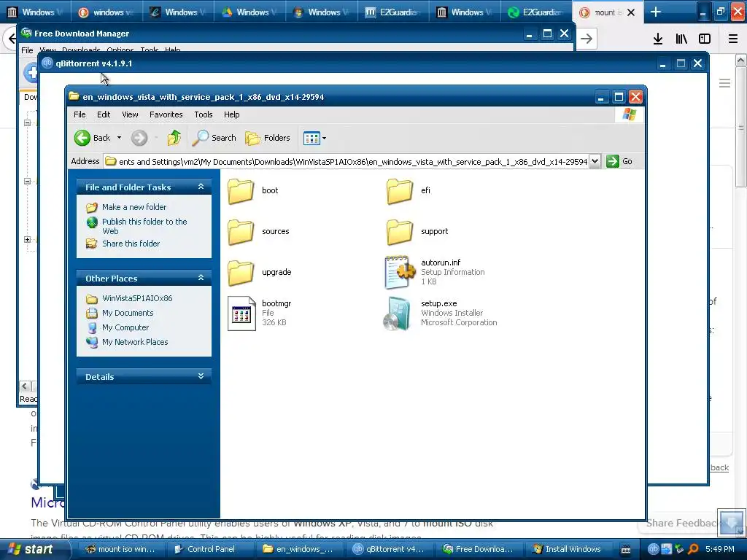Image resolution: width=747 pixels, height=560 pixels.
Task: Click Make a new folder
Action: [134, 207]
